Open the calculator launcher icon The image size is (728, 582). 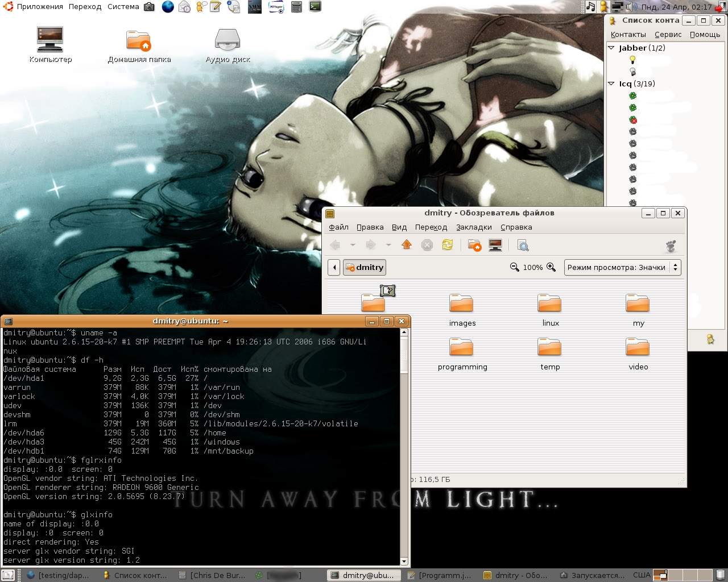[x=296, y=7]
